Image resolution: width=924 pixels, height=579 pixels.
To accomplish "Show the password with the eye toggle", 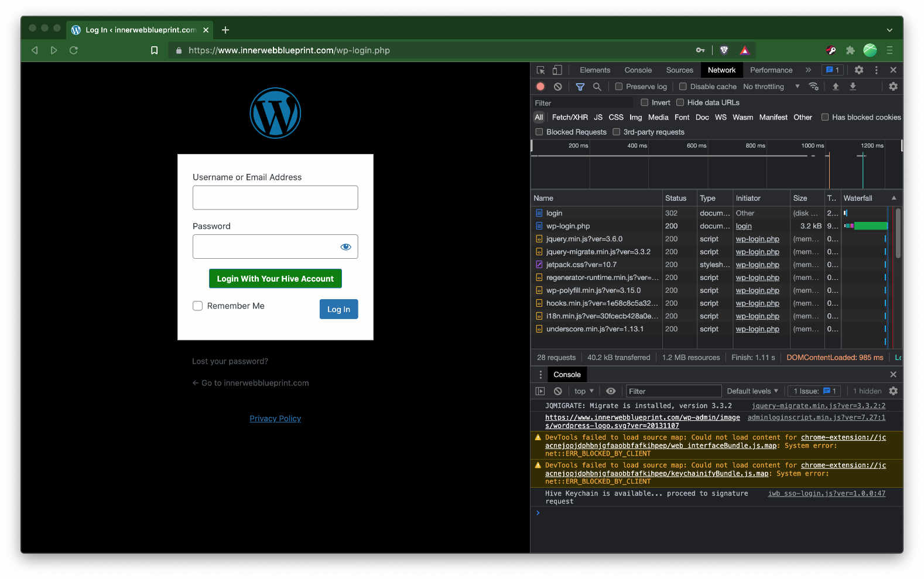I will (345, 247).
